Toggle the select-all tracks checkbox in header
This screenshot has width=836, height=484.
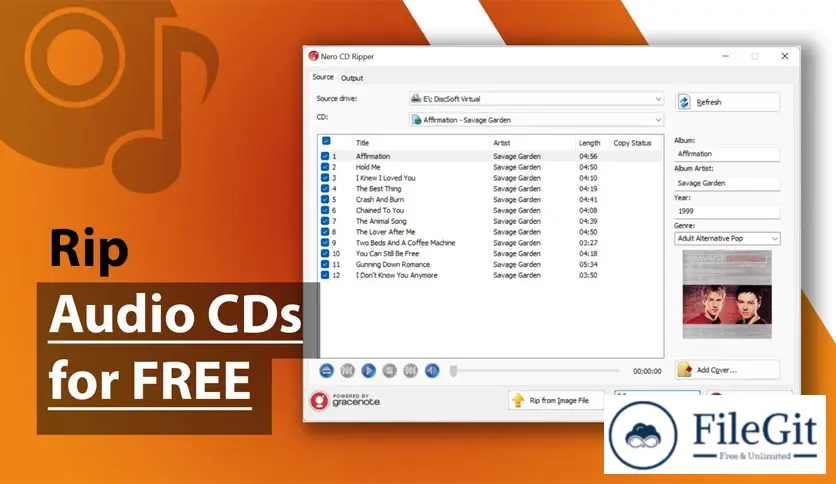click(326, 141)
